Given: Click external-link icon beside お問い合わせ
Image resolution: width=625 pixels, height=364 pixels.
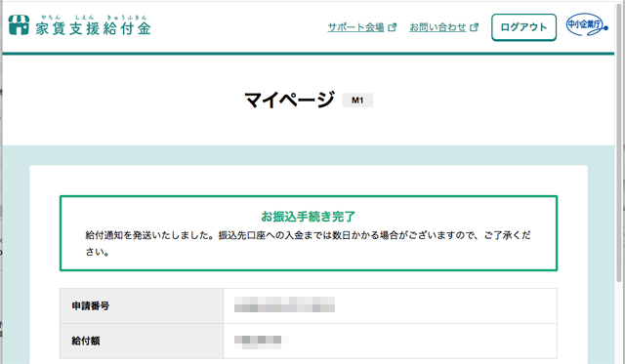Looking at the screenshot, I should point(474,27).
